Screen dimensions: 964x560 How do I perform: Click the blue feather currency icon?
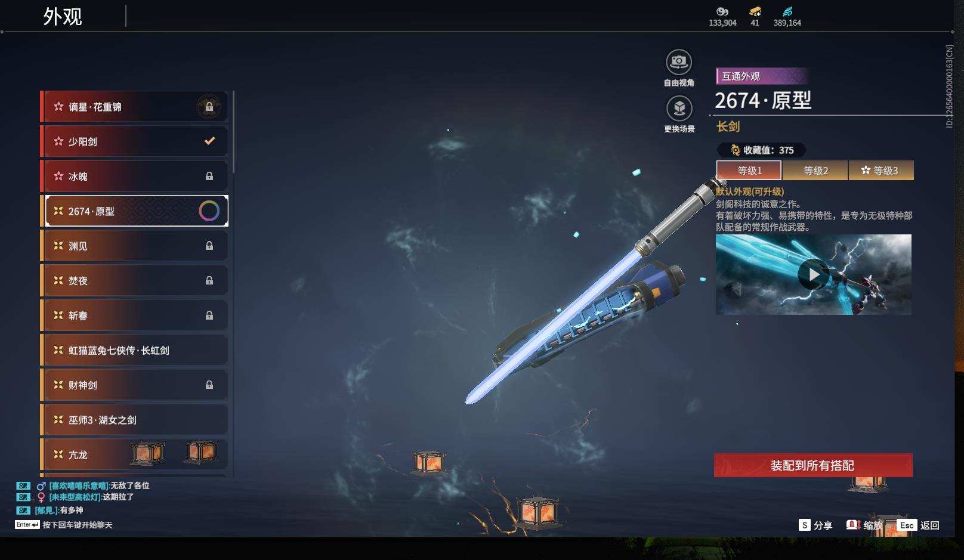tap(787, 11)
